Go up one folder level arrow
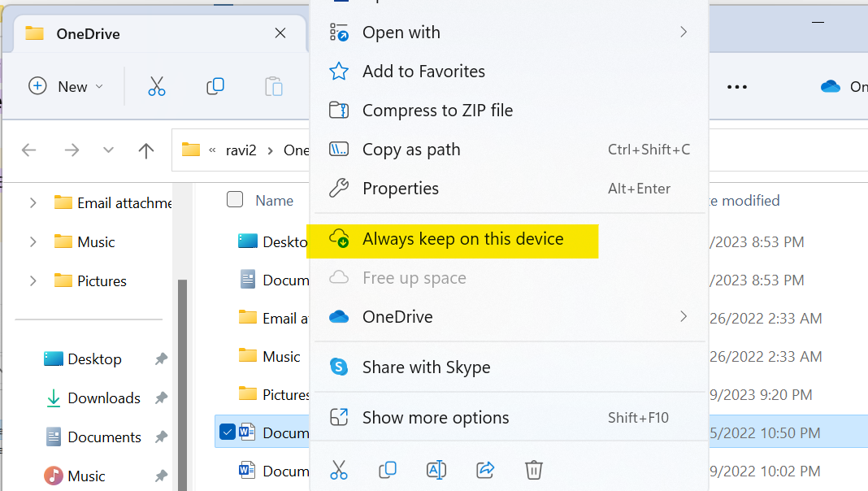 pos(146,150)
